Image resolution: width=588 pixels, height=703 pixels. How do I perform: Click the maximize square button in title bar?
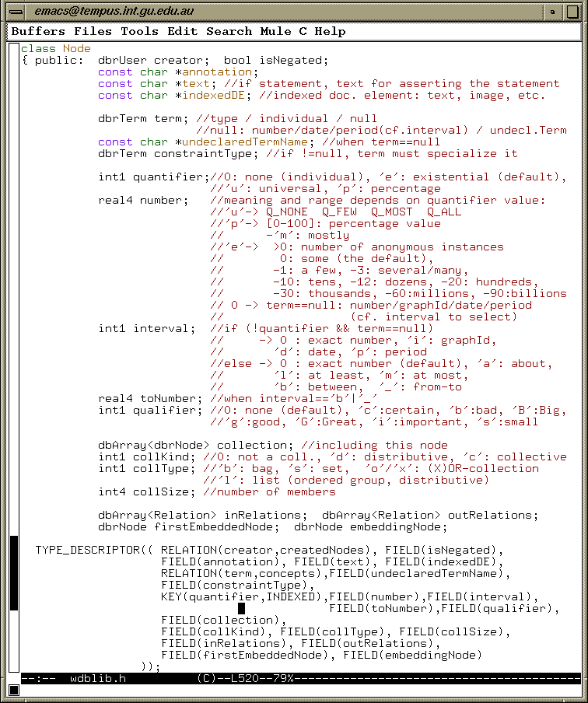(572, 12)
